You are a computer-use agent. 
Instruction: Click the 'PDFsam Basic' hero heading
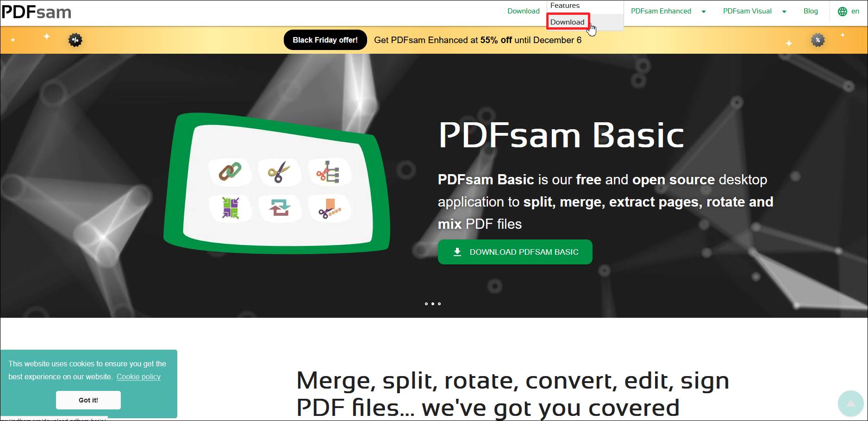point(561,135)
